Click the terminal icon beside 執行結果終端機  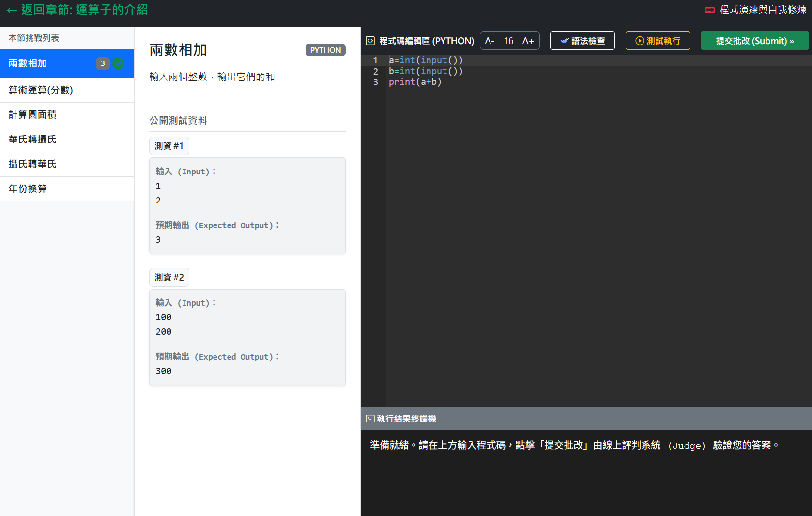[x=370, y=419]
